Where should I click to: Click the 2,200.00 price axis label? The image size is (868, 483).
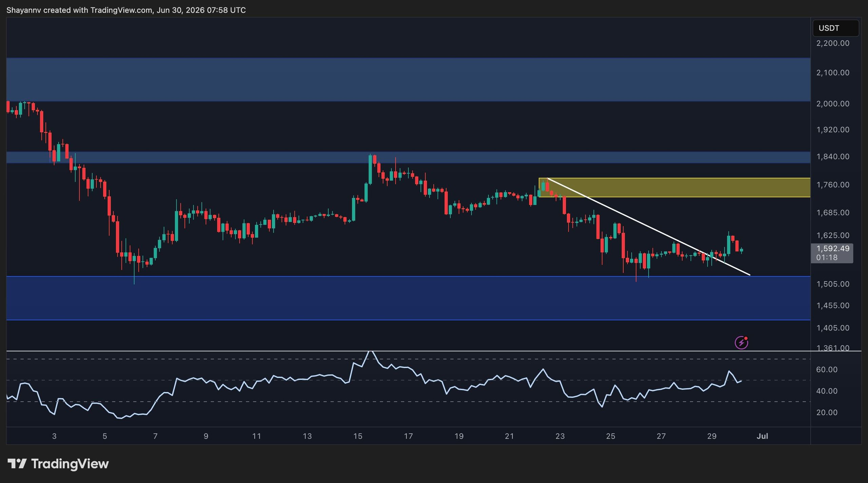point(833,43)
